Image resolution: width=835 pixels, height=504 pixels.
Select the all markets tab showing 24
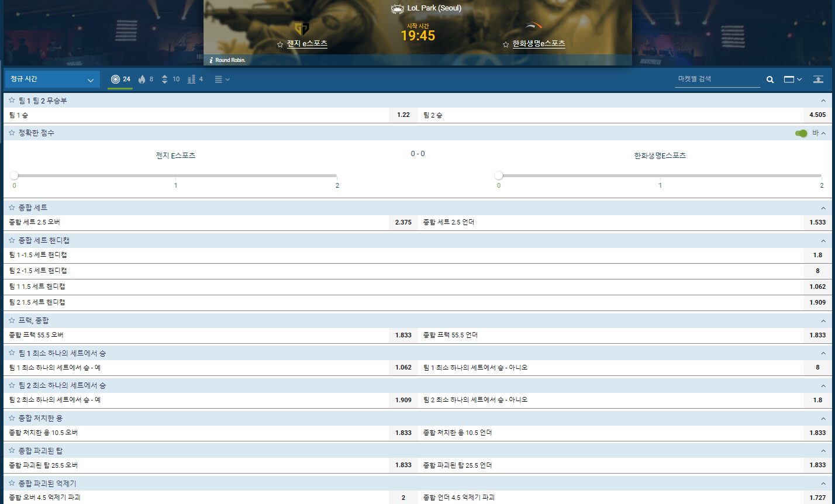tap(120, 79)
